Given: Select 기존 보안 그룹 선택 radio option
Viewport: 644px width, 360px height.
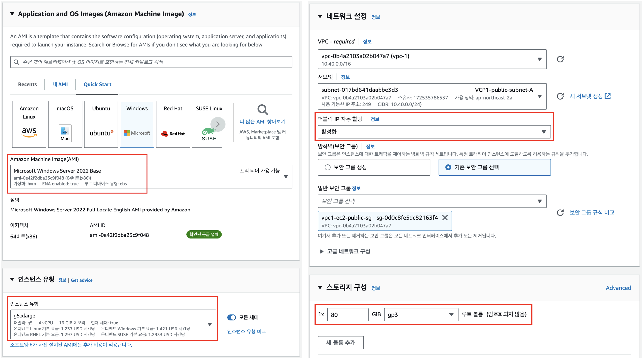Looking at the screenshot, I should click(448, 167).
